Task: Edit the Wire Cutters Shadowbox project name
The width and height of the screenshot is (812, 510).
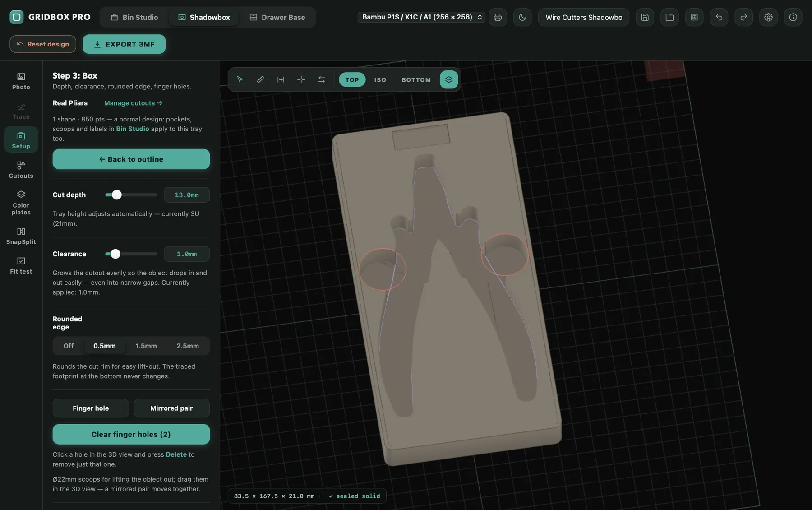Action: point(584,17)
